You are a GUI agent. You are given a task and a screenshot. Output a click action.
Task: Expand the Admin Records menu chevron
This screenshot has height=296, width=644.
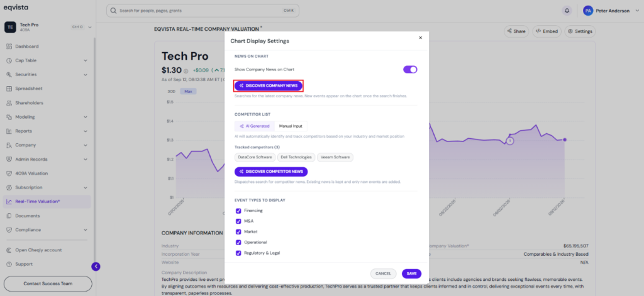click(x=86, y=159)
